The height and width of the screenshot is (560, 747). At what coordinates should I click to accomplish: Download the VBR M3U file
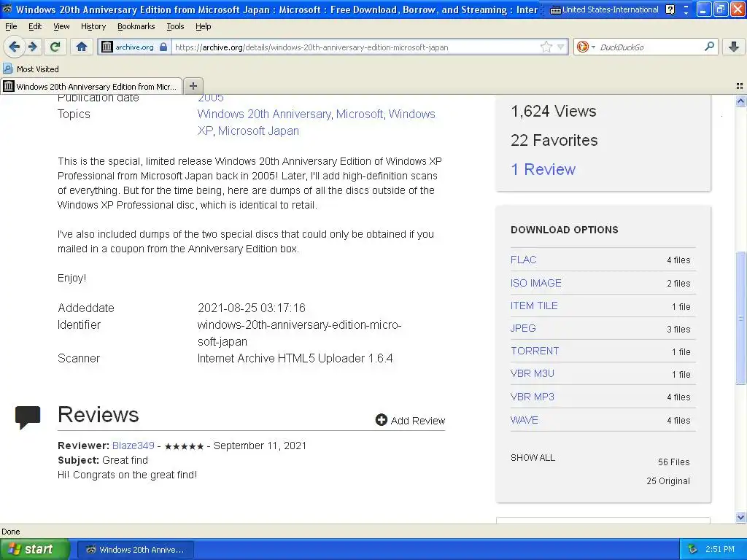532,373
